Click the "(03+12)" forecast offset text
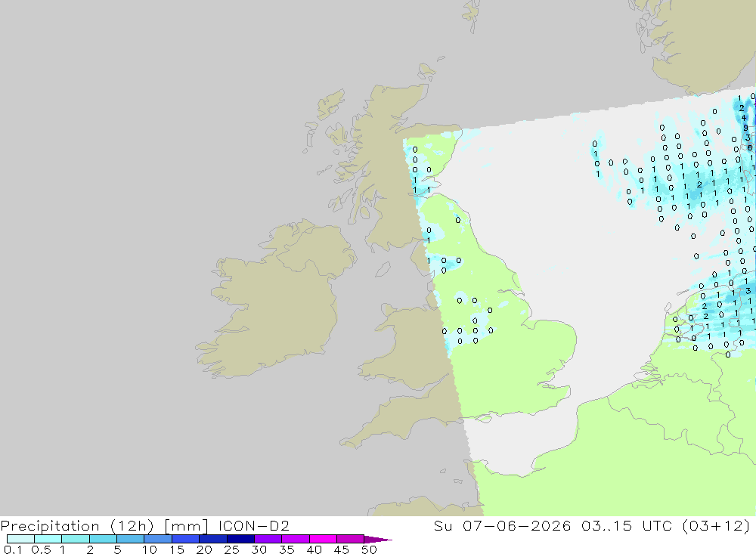Screen dimensions: 756x554 [716, 525]
